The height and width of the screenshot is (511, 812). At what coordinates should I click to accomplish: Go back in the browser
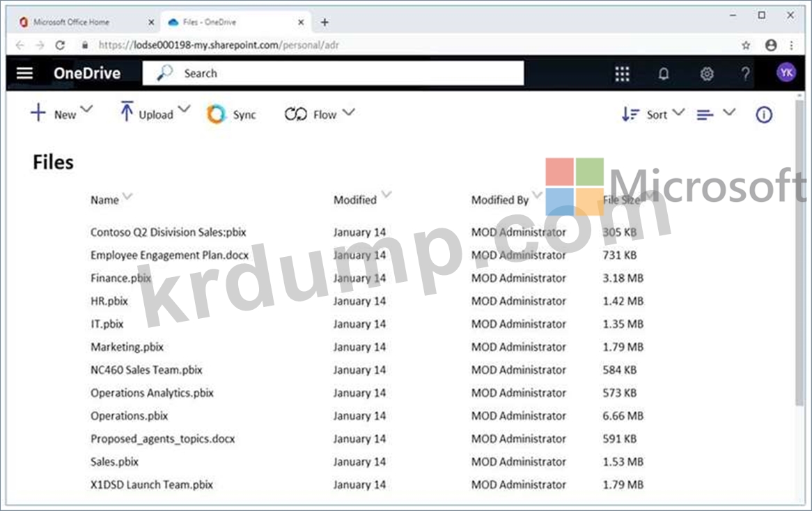(x=19, y=45)
